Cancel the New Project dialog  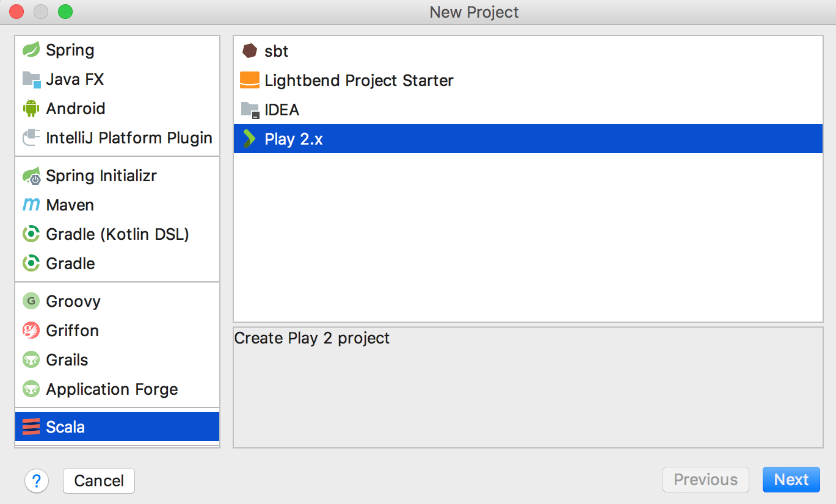pyautogui.click(x=99, y=481)
